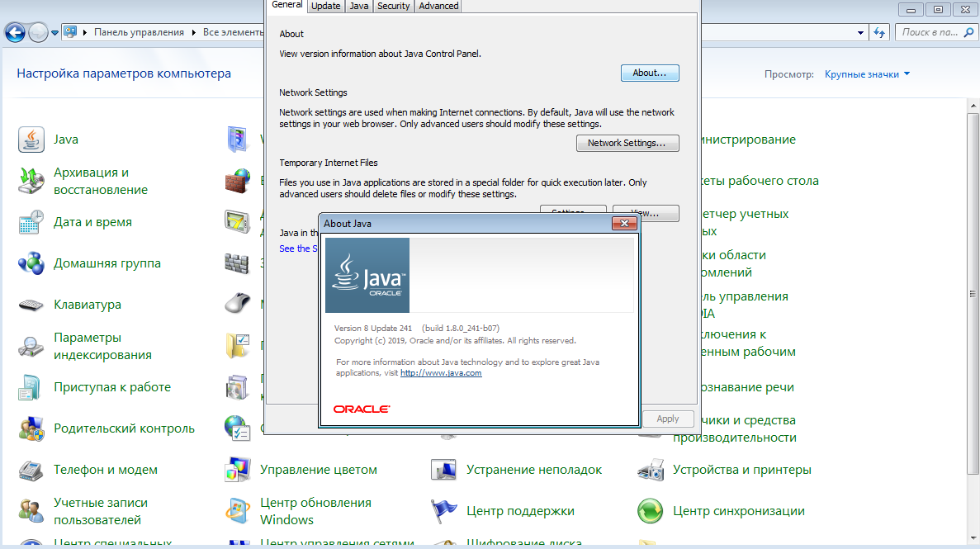
Task: Open the Java tab
Action: pyautogui.click(x=359, y=6)
